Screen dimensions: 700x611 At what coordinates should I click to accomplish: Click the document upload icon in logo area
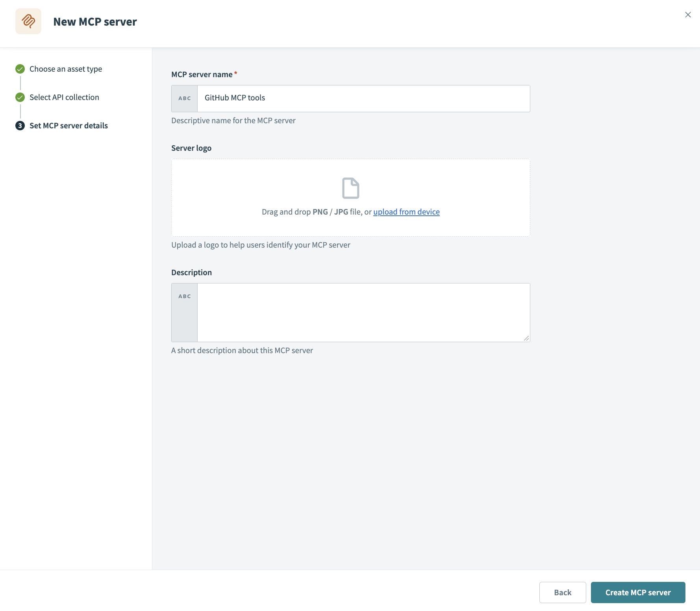[x=350, y=188]
